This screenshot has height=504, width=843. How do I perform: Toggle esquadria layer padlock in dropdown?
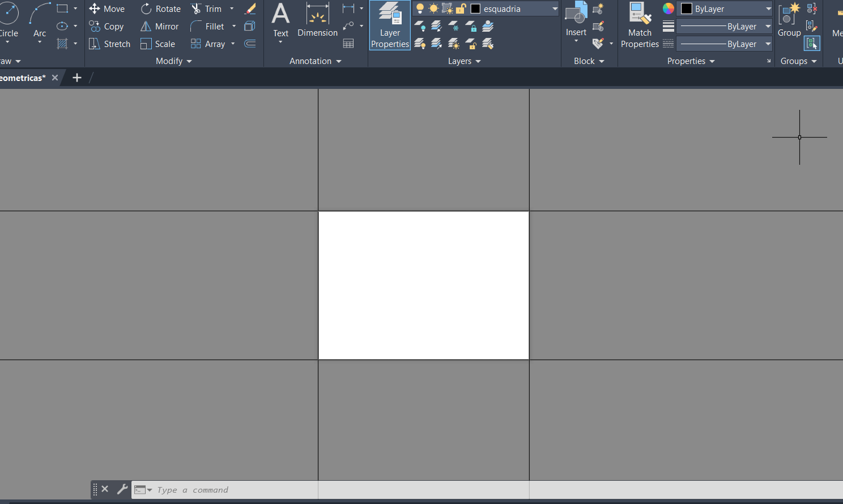[461, 8]
